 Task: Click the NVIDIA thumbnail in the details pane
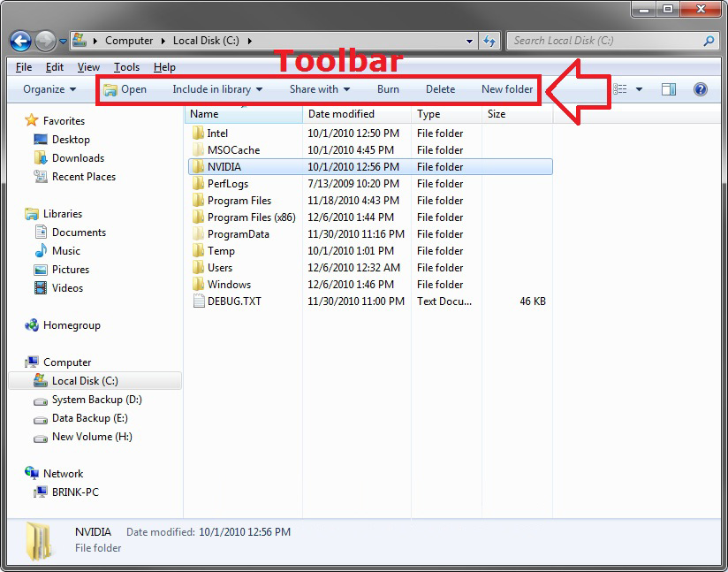[36, 539]
